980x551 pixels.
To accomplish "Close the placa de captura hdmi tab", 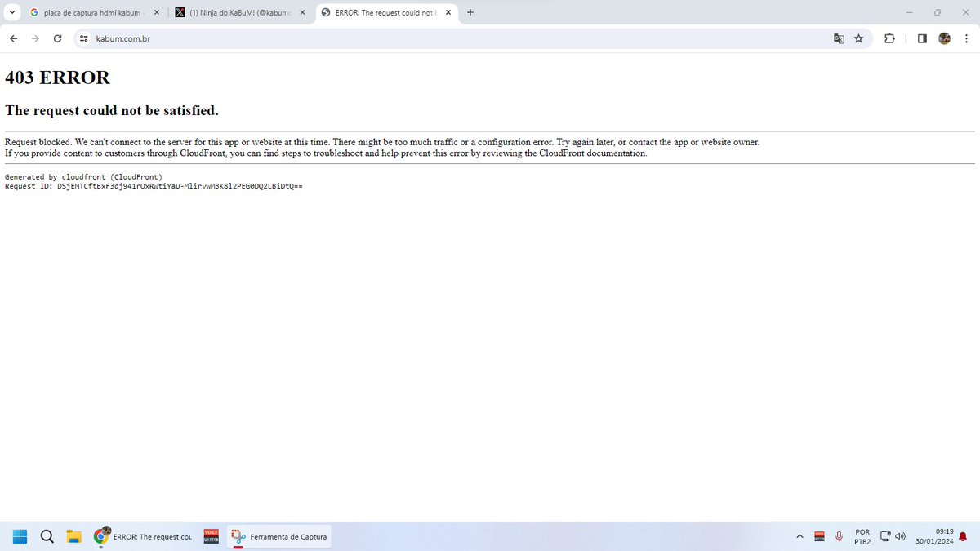I will (157, 12).
